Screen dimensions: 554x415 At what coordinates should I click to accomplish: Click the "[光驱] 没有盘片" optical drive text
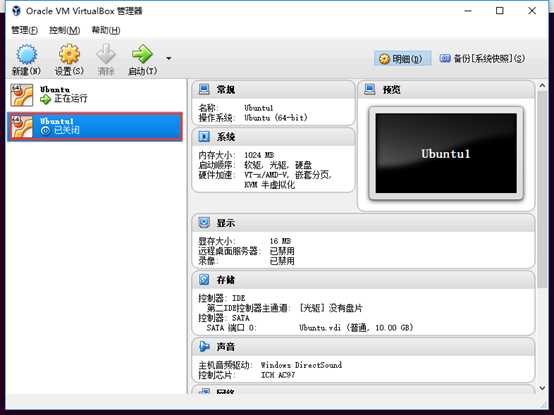(330, 308)
